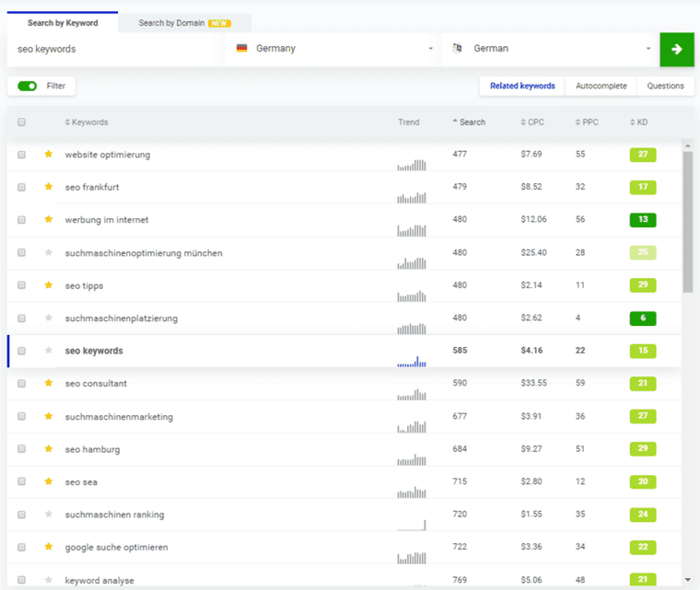This screenshot has height=590, width=700.
Task: Open the Autocomplete tab
Action: [x=601, y=86]
